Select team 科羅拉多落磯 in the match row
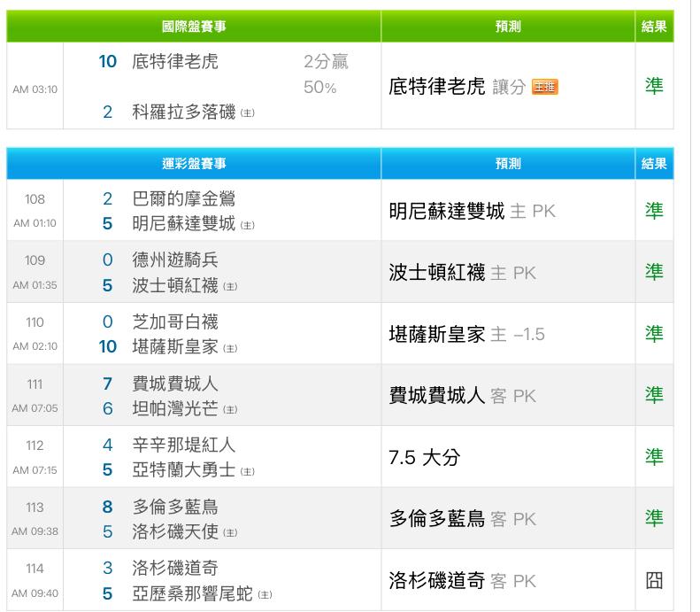 click(x=183, y=112)
